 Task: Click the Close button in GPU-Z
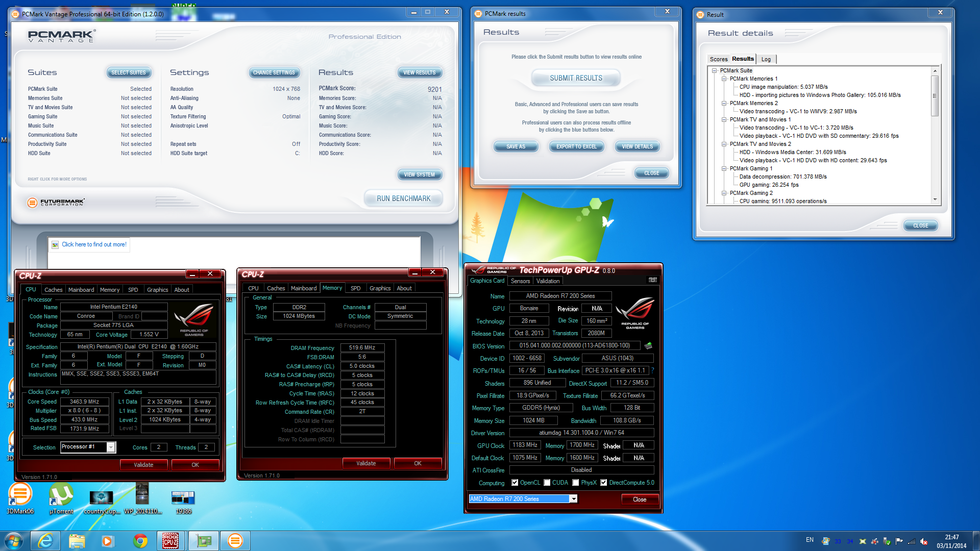[640, 499]
